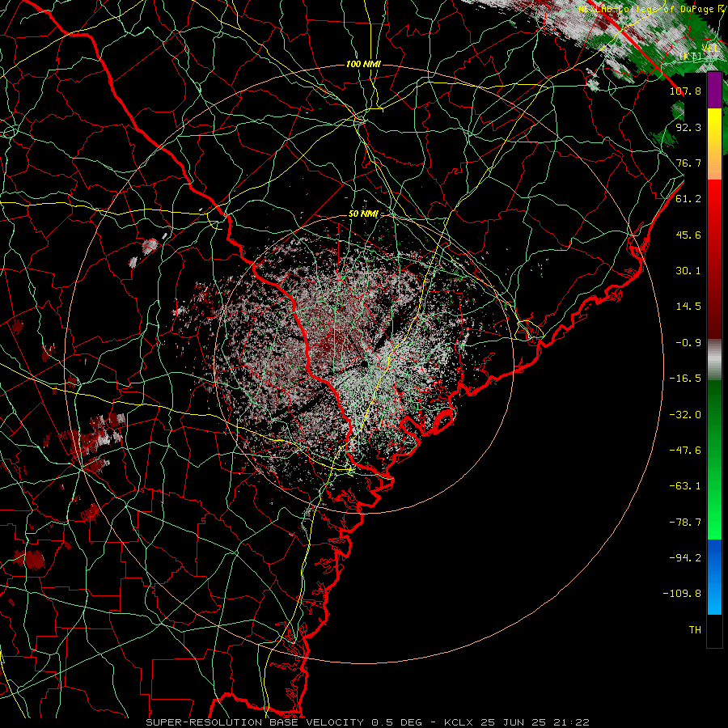Click the 14.5 velocity scale value
Viewport: 728px width, 728px height.
pyautogui.click(x=688, y=307)
